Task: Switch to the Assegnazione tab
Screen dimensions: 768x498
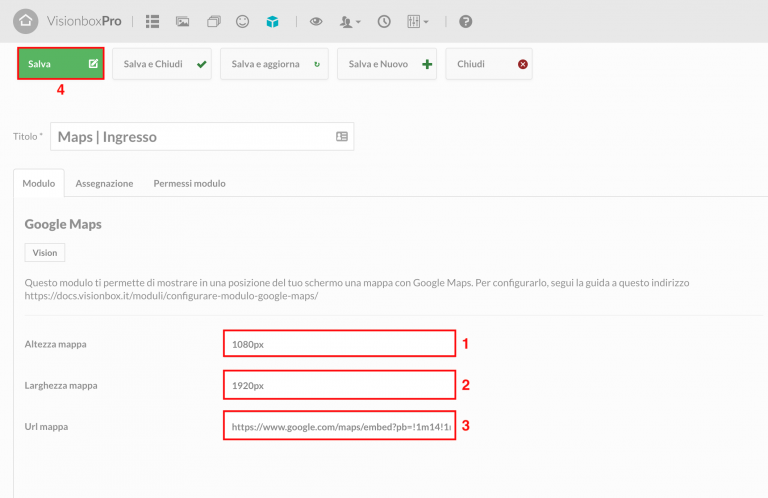Action: click(104, 183)
